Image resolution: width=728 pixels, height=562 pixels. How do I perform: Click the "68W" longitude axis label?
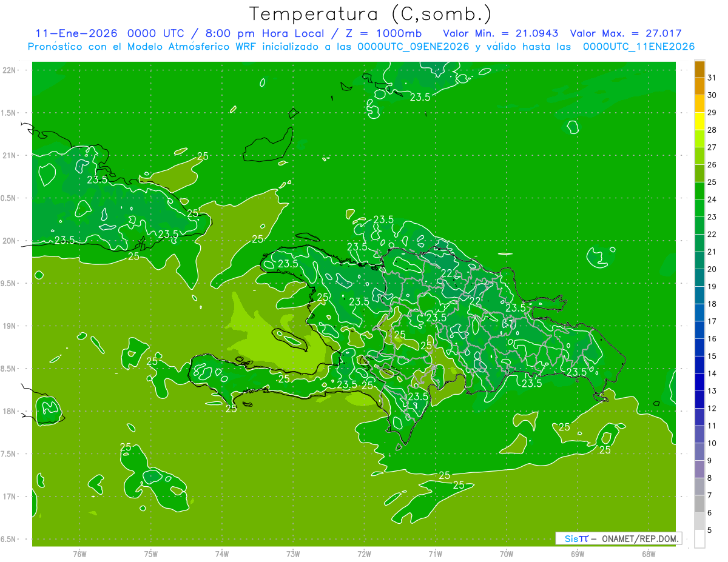649,554
